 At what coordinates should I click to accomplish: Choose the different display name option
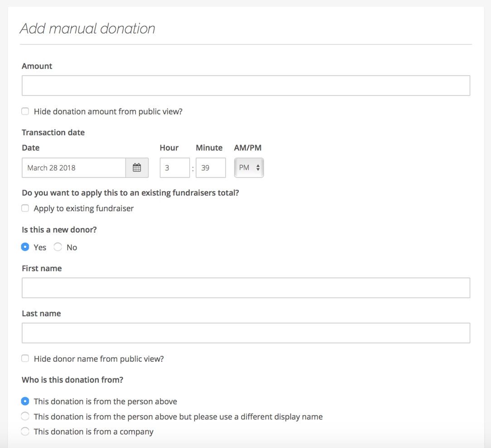coord(25,416)
